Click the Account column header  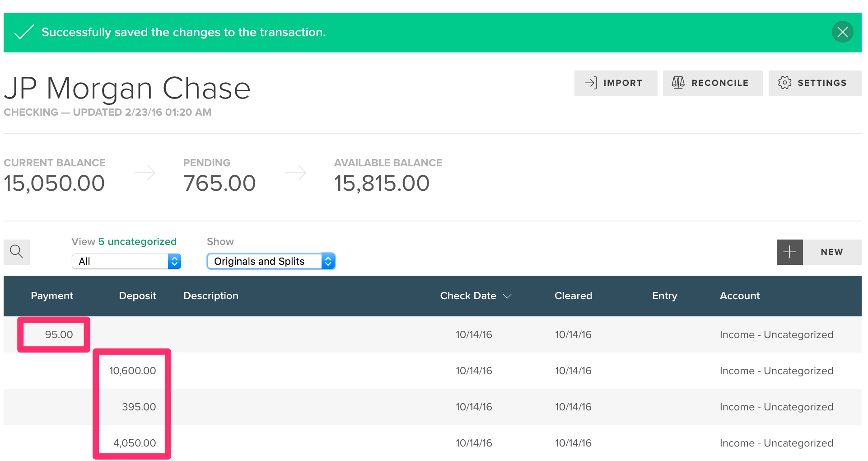(x=740, y=296)
